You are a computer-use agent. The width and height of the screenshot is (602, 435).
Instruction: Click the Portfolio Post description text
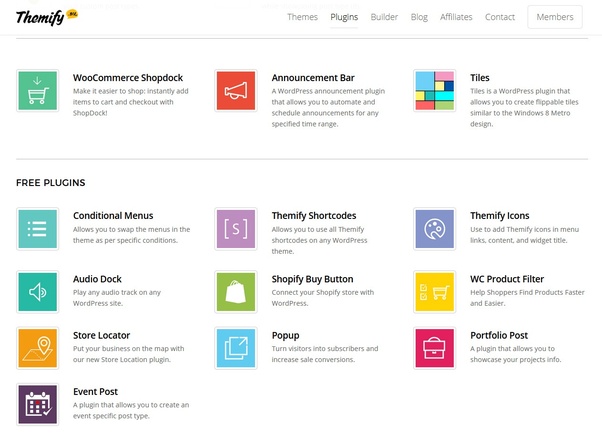tap(516, 354)
